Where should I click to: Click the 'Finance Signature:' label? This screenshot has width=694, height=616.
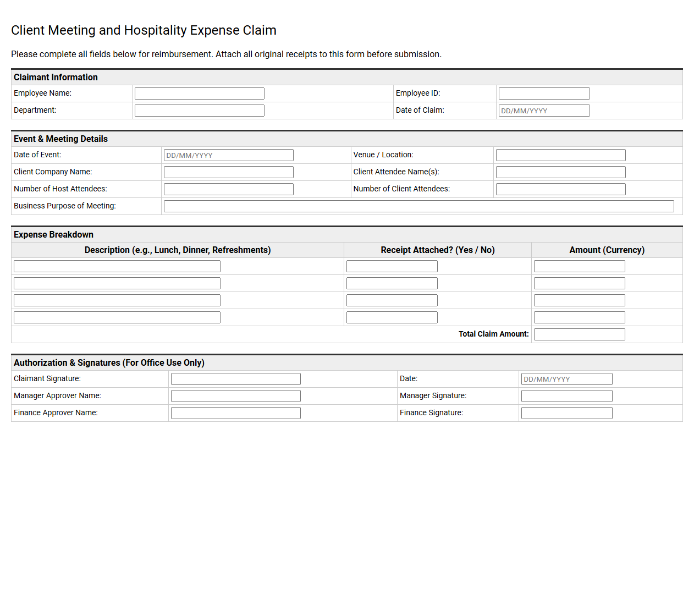pyautogui.click(x=431, y=413)
